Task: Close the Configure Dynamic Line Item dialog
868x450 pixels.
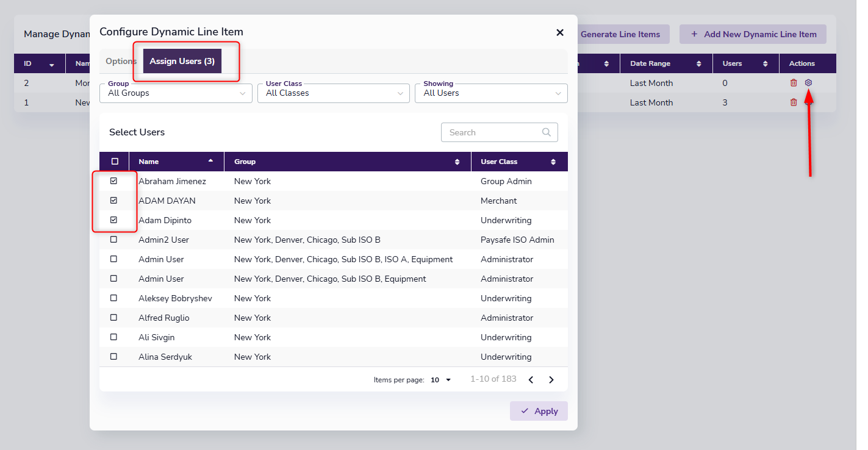Action: click(560, 32)
